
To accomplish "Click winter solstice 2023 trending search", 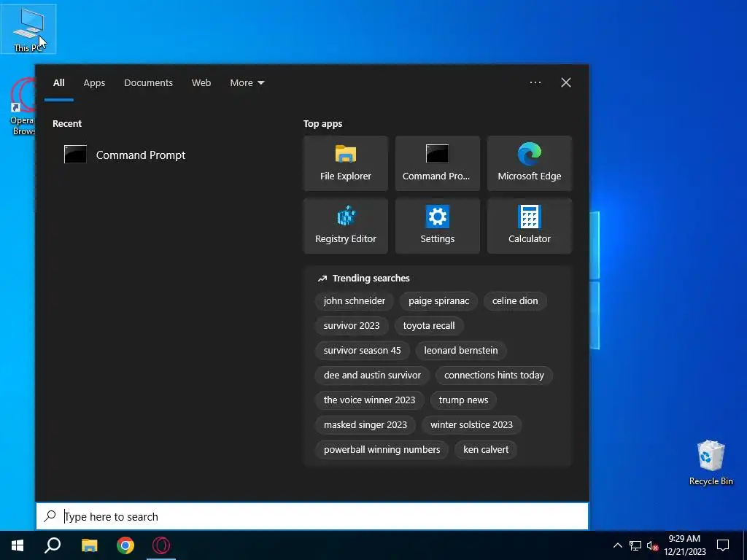I will click(472, 425).
